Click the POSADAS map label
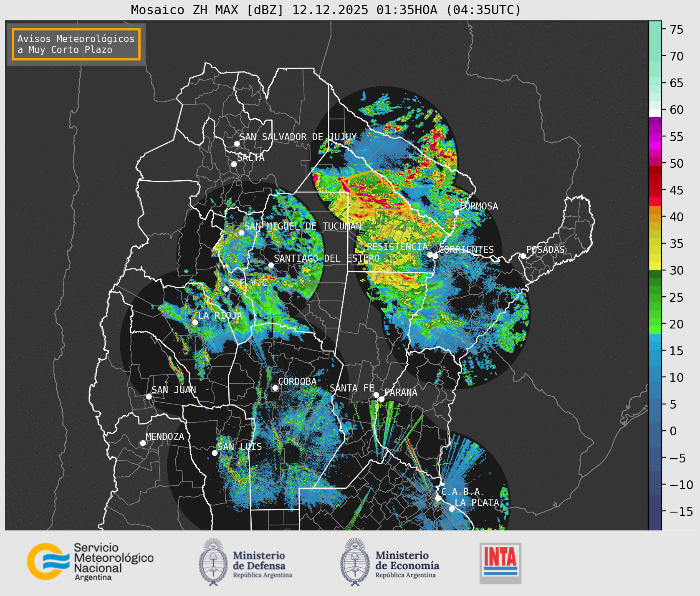The image size is (700, 596). click(545, 250)
